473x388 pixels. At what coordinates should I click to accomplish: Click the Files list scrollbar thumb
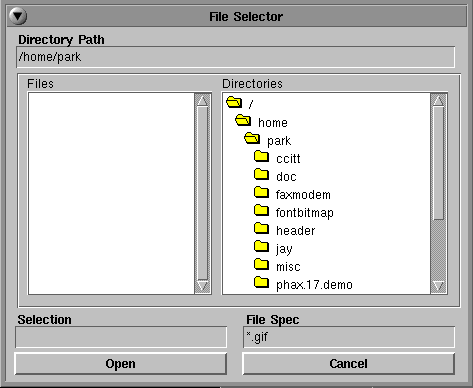(x=203, y=193)
